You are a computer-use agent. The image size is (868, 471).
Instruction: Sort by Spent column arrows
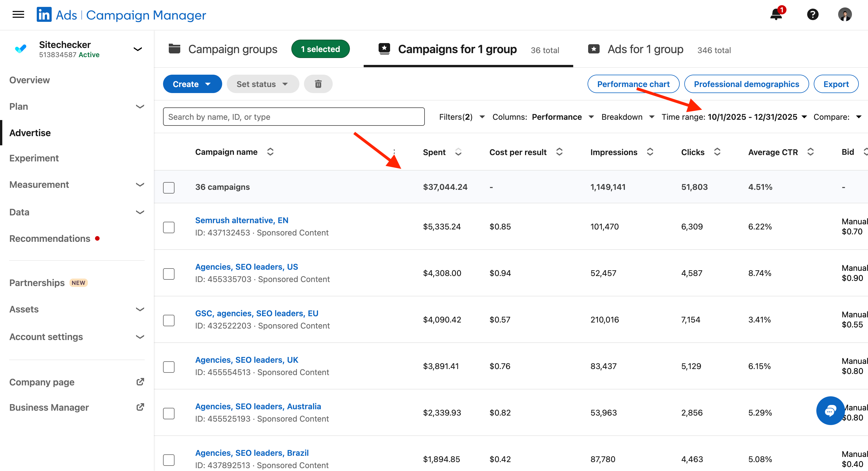[458, 152]
